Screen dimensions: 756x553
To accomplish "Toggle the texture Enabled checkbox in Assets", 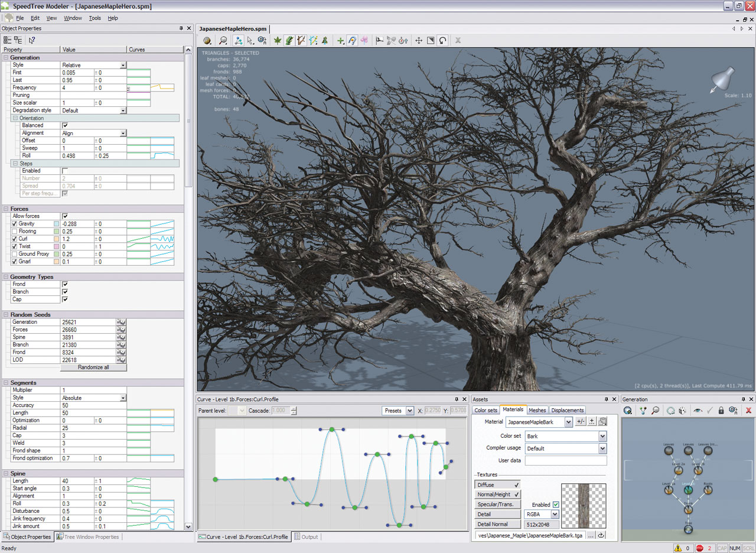I will point(555,505).
